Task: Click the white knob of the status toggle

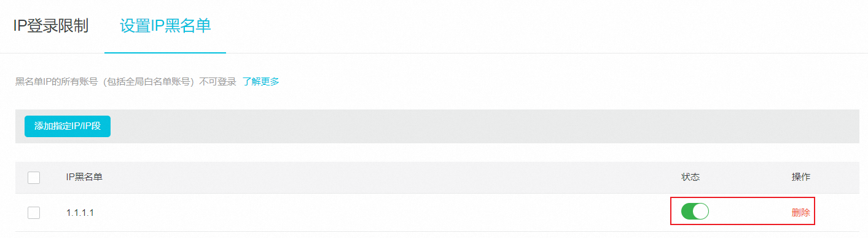Action: click(700, 212)
